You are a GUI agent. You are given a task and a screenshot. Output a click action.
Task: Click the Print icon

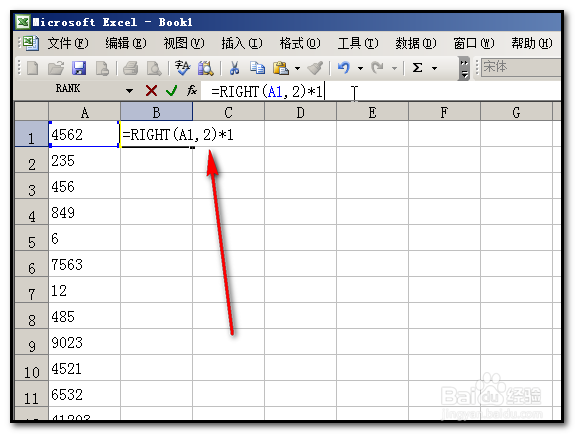pos(131,68)
